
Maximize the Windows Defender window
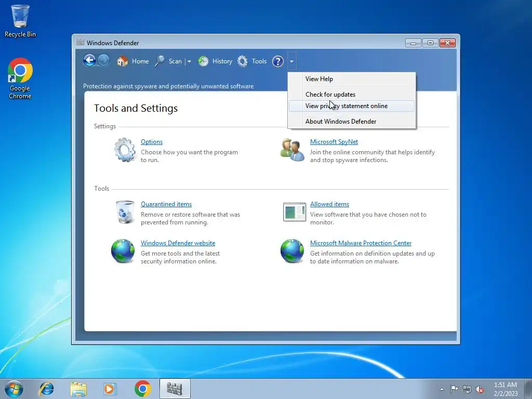pyautogui.click(x=430, y=43)
